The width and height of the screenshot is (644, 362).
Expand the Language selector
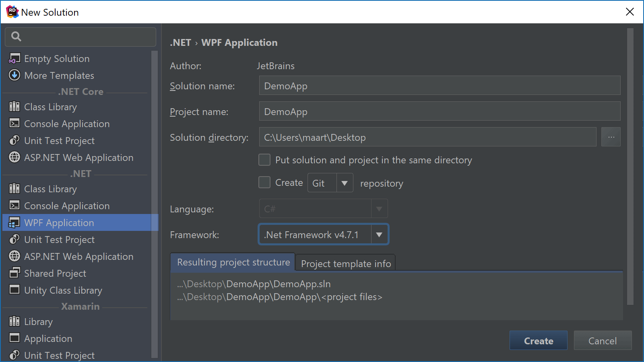click(x=378, y=208)
